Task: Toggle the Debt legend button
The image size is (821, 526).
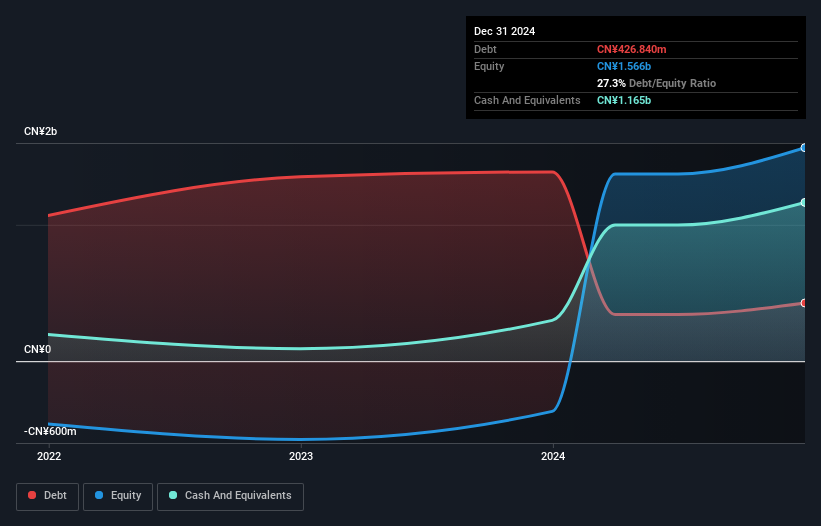Action: (48, 496)
